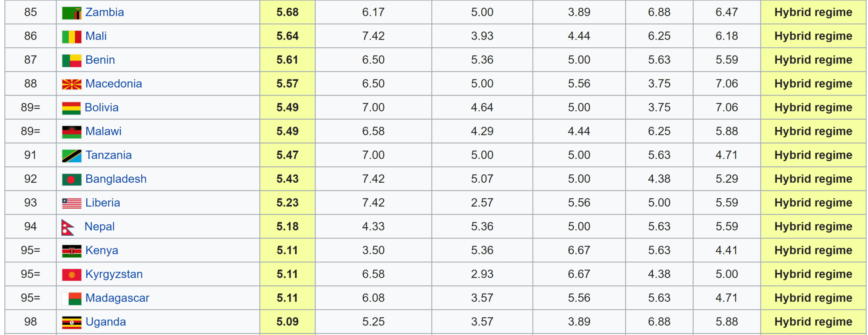The image size is (868, 335).
Task: Click Kenya's highlighted score 5.11
Action: (x=287, y=250)
